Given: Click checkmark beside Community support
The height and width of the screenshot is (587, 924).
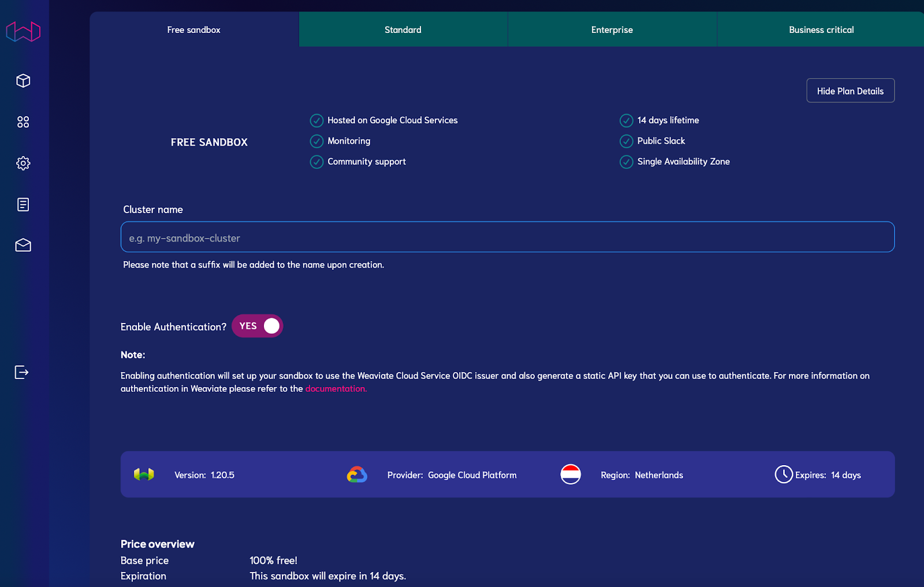Looking at the screenshot, I should click(x=316, y=162).
